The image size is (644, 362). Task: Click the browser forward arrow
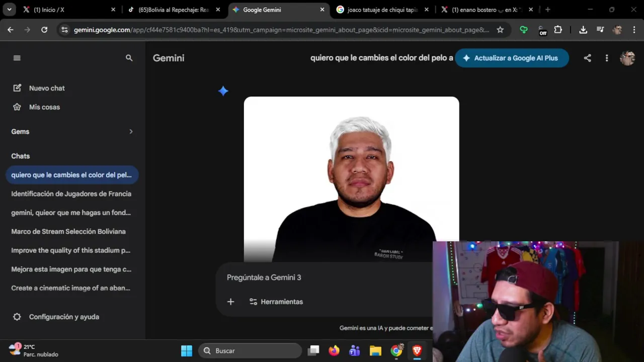click(x=27, y=30)
